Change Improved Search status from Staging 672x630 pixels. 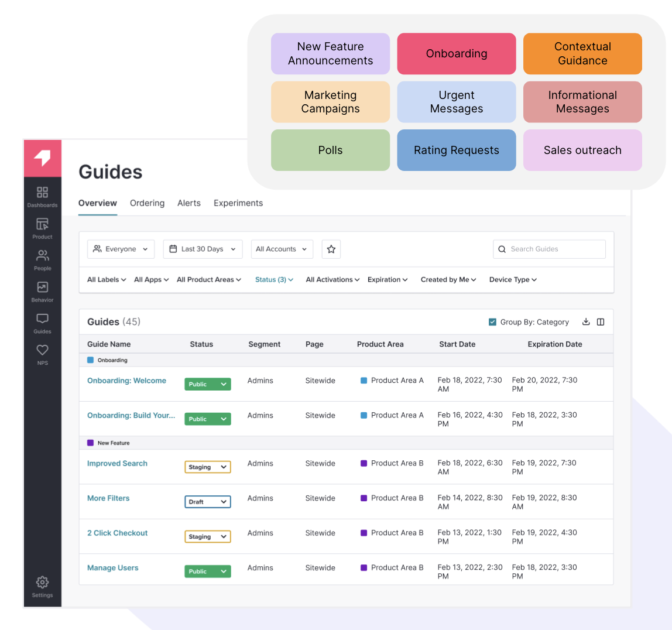pos(208,467)
